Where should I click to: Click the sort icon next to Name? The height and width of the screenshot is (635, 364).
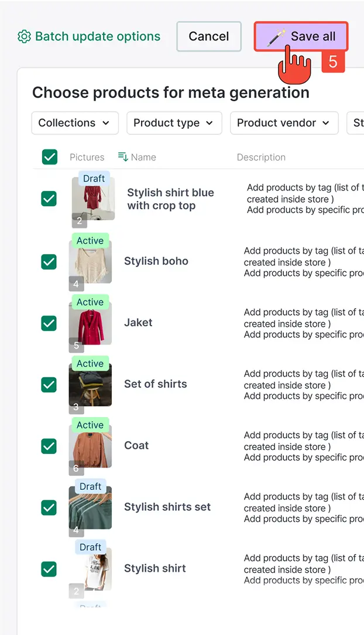coord(123,156)
